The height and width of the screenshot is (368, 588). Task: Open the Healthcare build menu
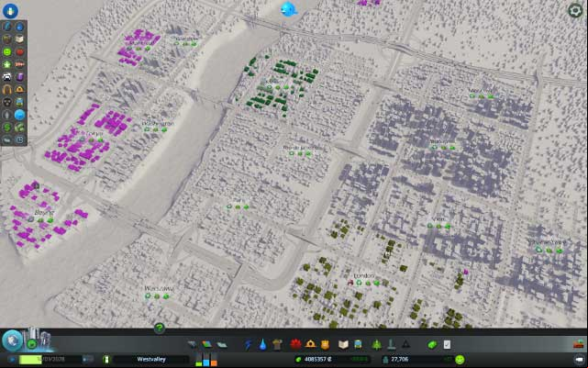(x=295, y=344)
